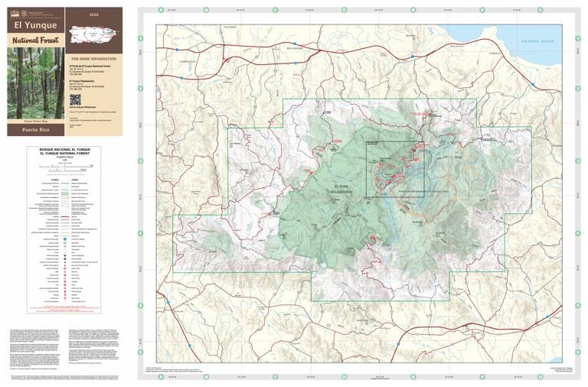Click grid marker E on the top border
The image size is (588, 387).
(413, 10)
